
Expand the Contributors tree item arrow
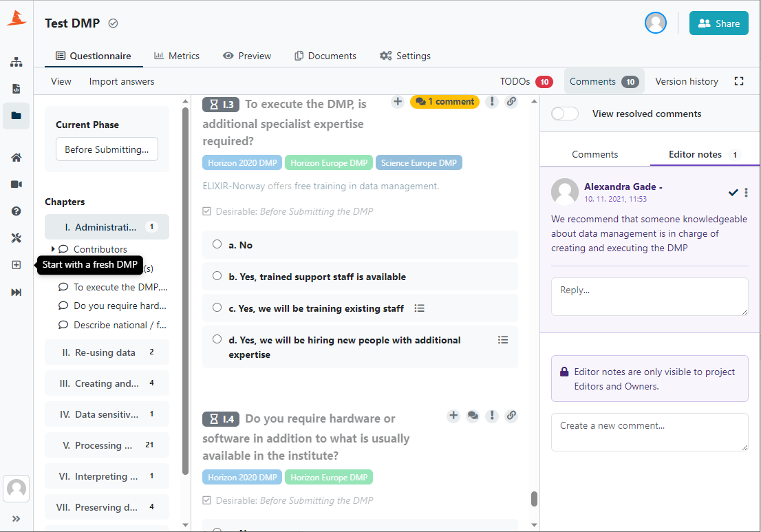53,249
